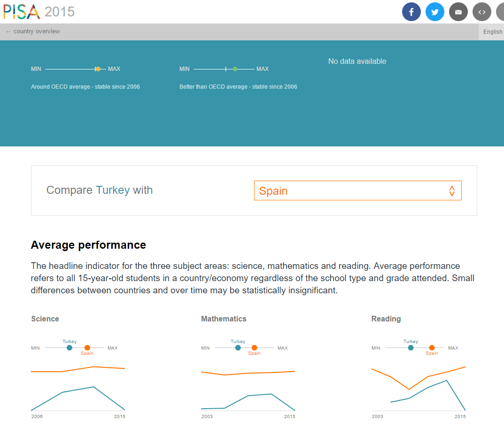Viewport: 504px width, 435px height.
Task: Go back to country overview
Action: coord(33,31)
